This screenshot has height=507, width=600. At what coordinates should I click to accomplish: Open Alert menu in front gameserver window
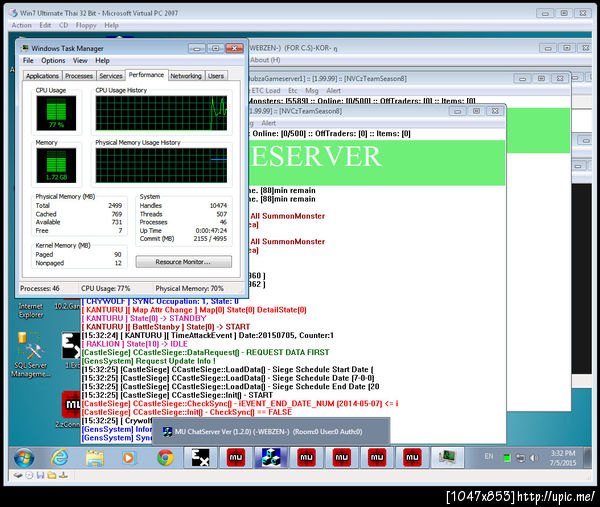(x=268, y=123)
